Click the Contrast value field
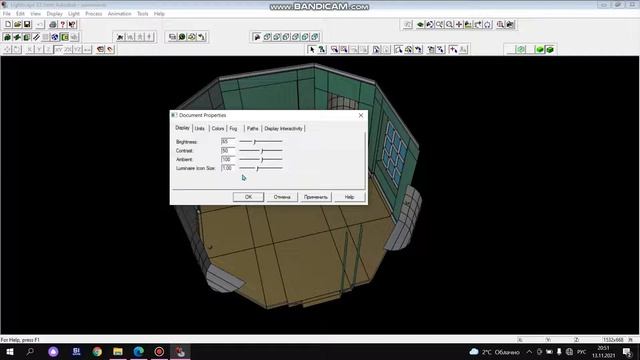640x360 pixels. [x=228, y=151]
